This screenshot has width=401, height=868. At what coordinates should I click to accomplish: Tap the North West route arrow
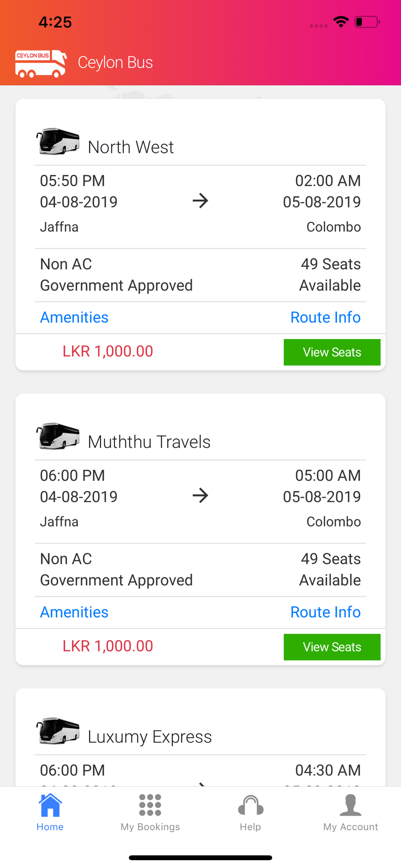(x=200, y=201)
